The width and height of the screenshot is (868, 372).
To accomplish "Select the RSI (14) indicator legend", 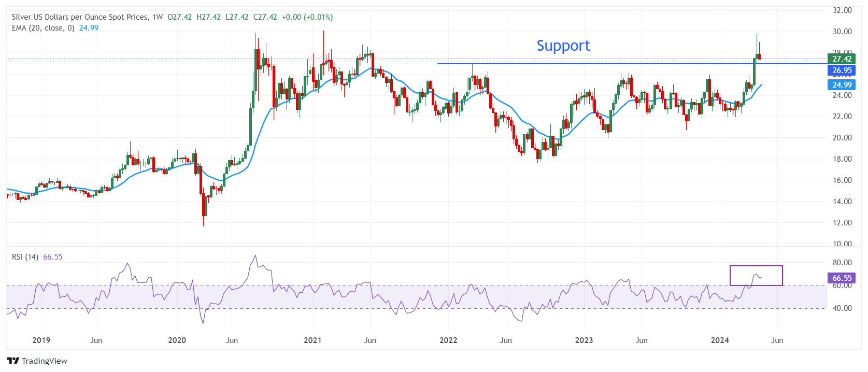I will 25,257.
